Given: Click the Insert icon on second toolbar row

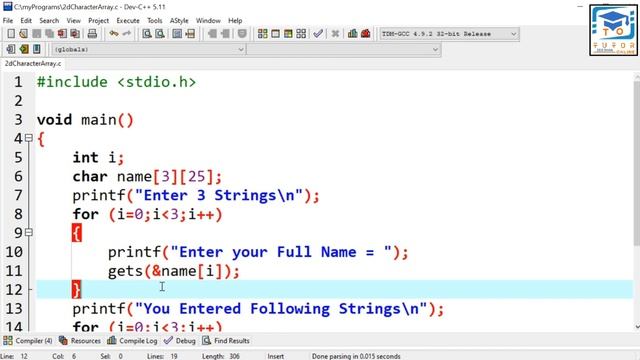Looking at the screenshot, I should pos(11,49).
